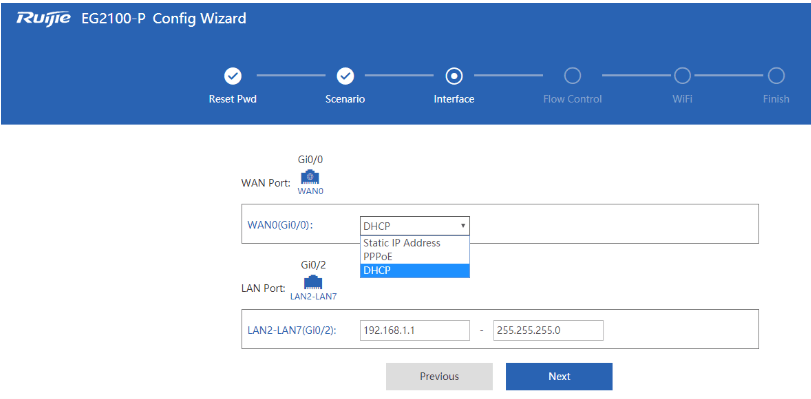Click the LAN2-LAN7(Gi0/2): label
811x399 pixels.
[292, 330]
